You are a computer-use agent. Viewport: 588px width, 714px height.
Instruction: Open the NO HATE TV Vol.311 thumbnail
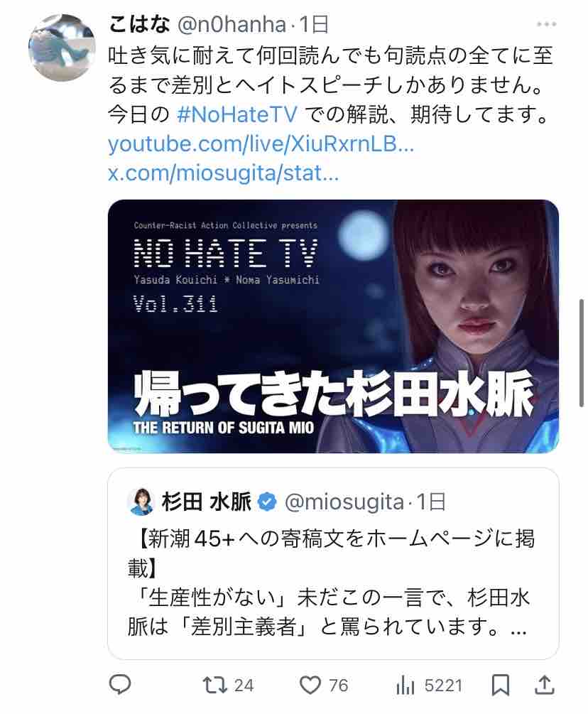click(333, 326)
